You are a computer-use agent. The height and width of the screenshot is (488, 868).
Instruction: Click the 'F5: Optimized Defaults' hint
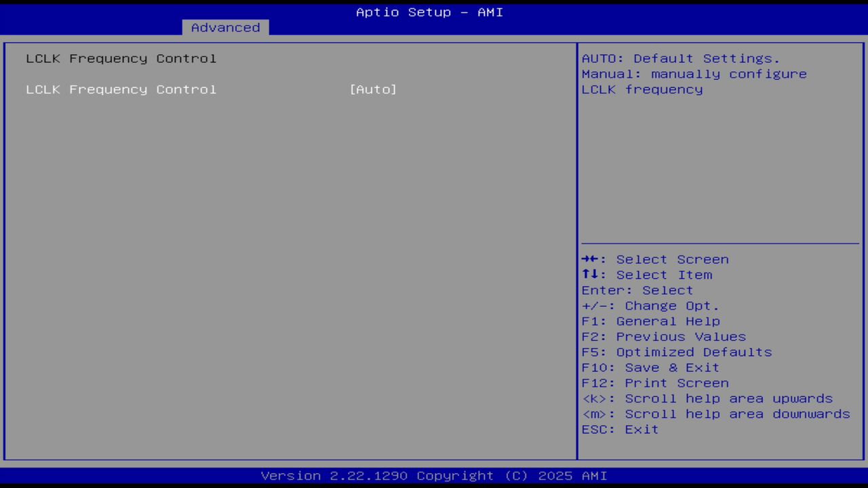point(677,352)
